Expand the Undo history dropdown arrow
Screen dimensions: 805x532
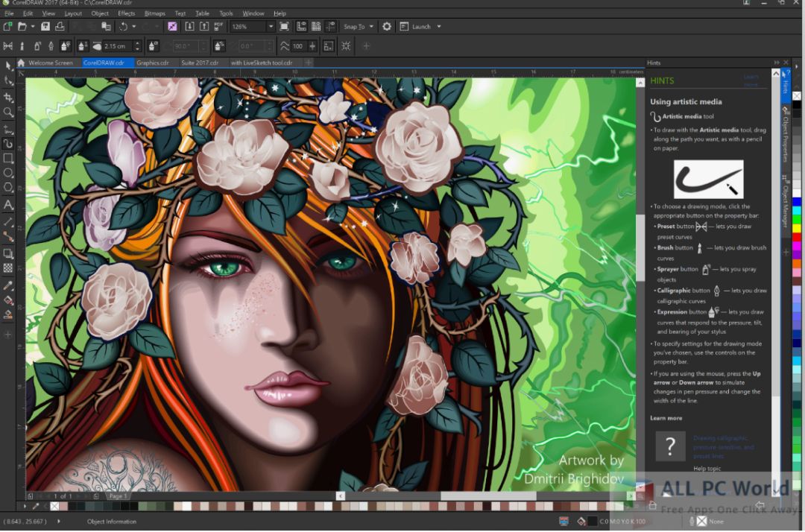tap(133, 26)
